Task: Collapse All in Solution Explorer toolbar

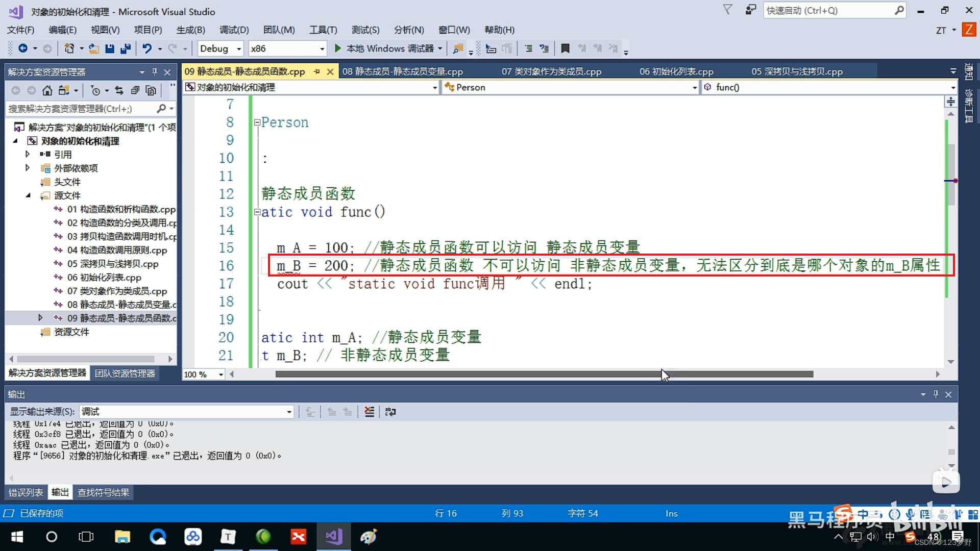Action: pos(135,90)
